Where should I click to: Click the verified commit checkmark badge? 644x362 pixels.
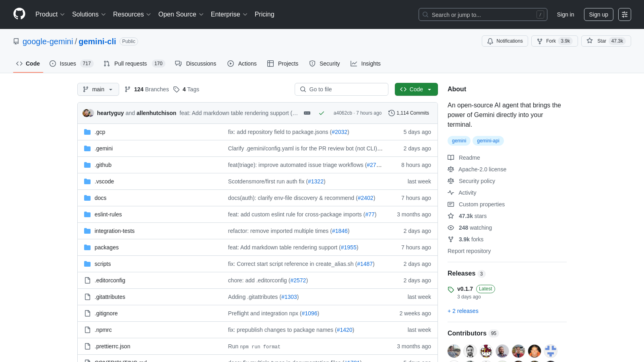pos(322,113)
